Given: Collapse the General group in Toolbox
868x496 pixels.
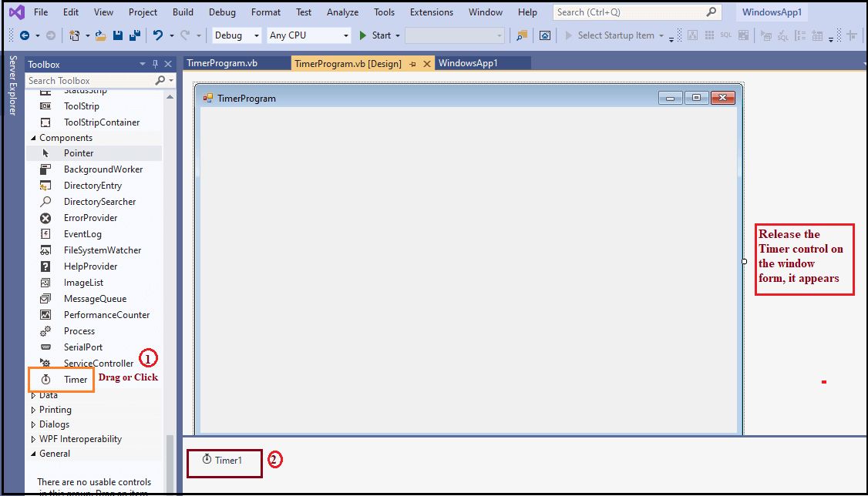Looking at the screenshot, I should (33, 454).
